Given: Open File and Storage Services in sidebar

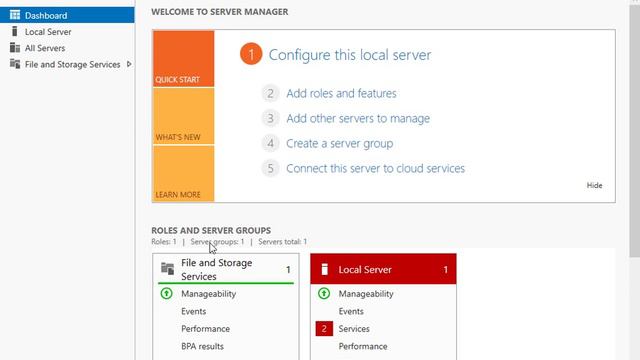Looking at the screenshot, I should click(67, 64).
